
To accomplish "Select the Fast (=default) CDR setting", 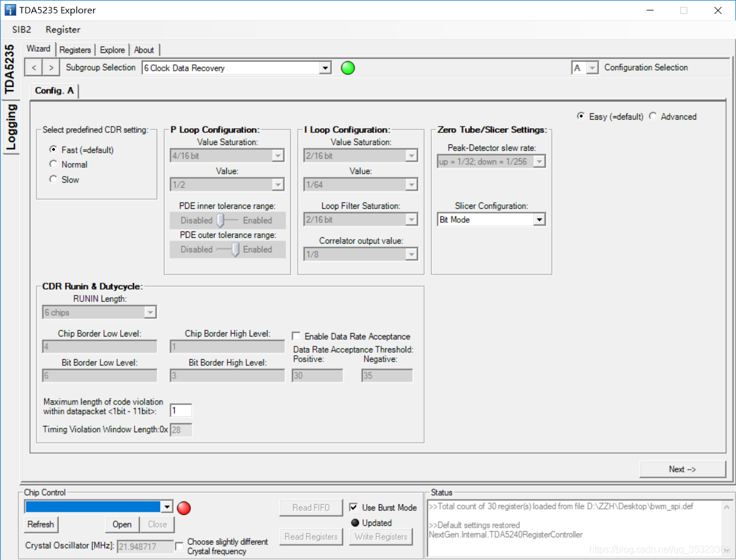I will tap(53, 149).
